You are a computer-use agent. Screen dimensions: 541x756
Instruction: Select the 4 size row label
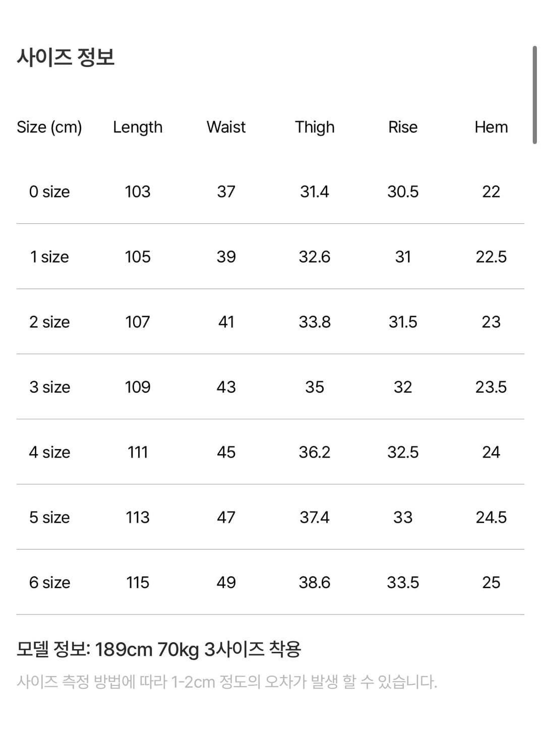49,452
